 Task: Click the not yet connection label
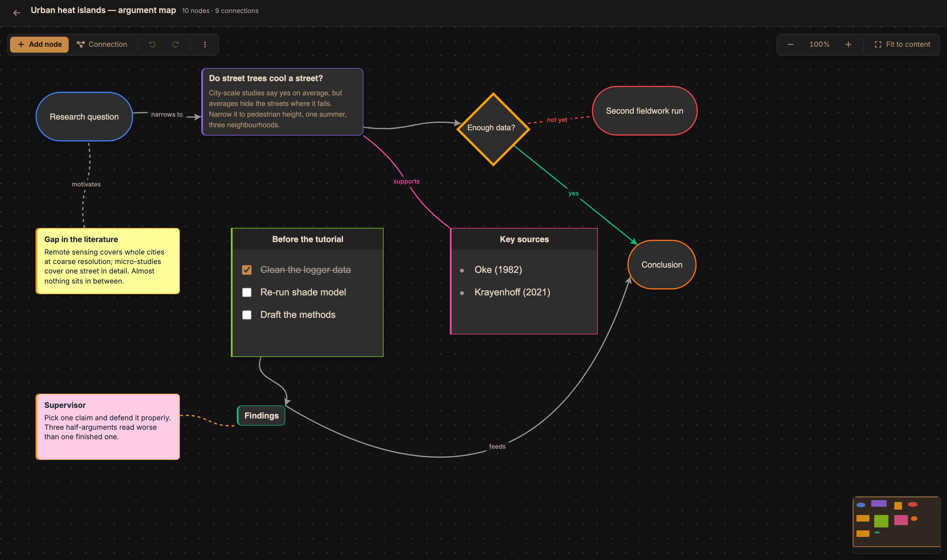tap(557, 120)
